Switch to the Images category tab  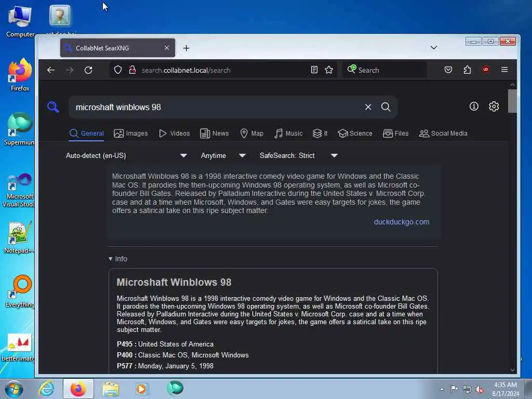130,134
